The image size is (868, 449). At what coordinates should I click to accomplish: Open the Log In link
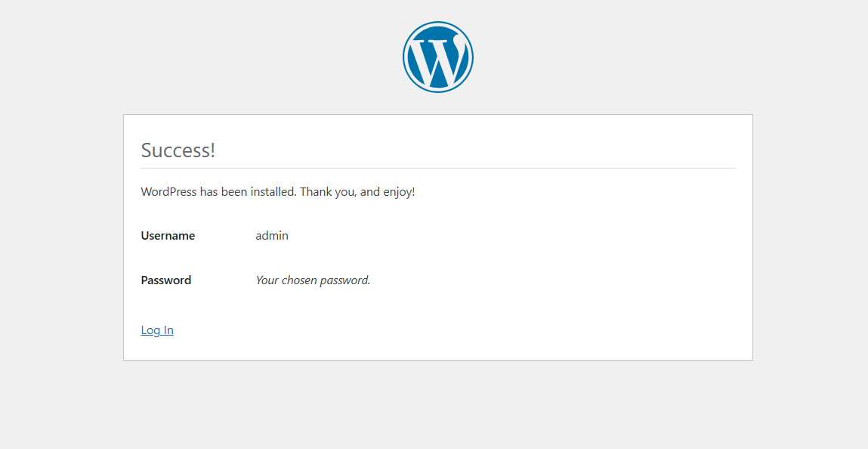click(157, 330)
